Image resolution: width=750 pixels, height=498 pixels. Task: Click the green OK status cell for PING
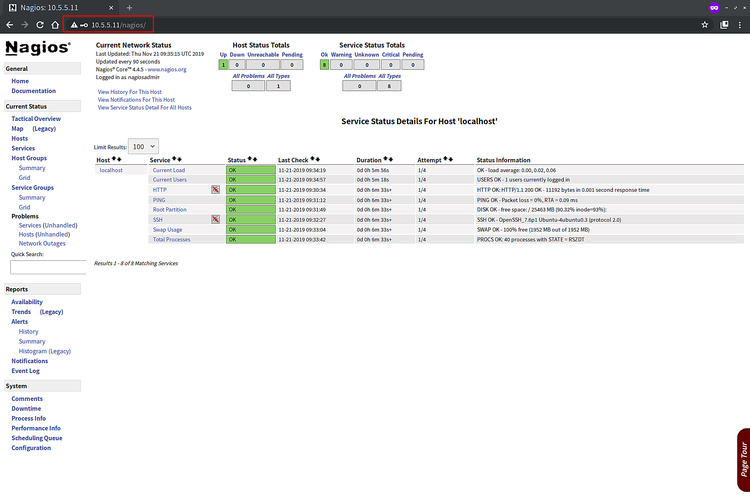pyautogui.click(x=250, y=199)
